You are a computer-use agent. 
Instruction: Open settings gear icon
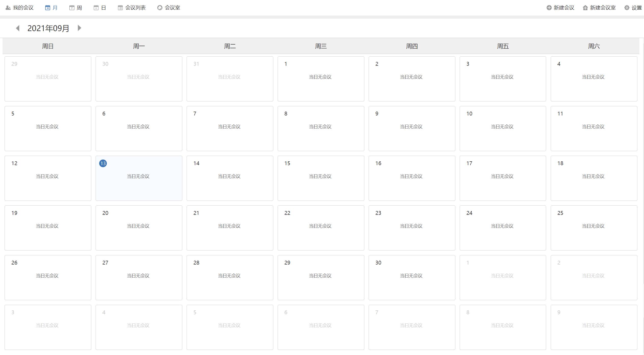pyautogui.click(x=627, y=8)
